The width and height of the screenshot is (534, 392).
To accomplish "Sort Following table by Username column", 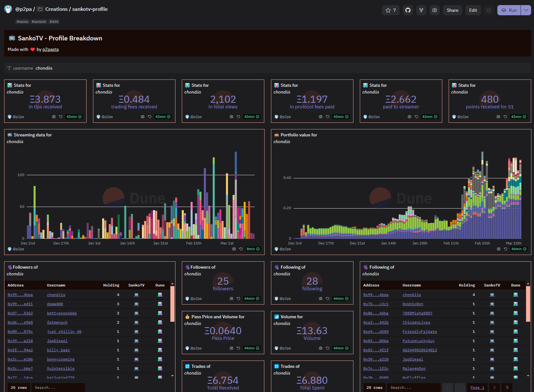I will click(412, 285).
